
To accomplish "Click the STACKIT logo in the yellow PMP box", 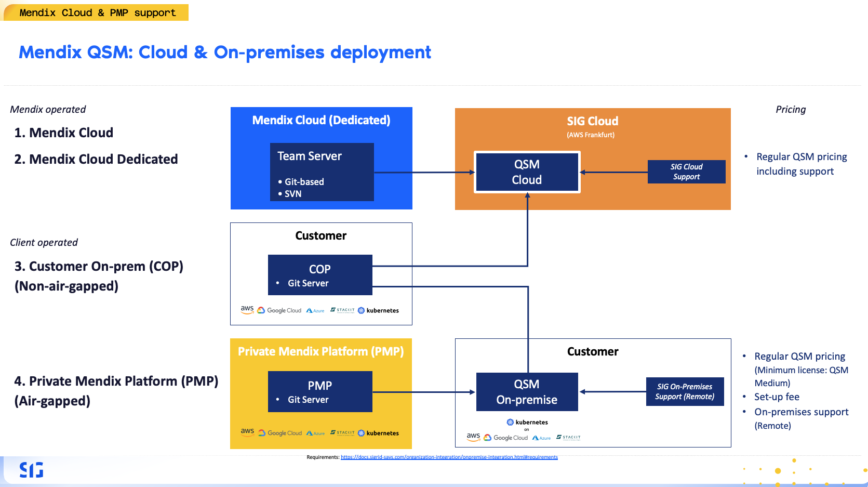I will pyautogui.click(x=342, y=432).
